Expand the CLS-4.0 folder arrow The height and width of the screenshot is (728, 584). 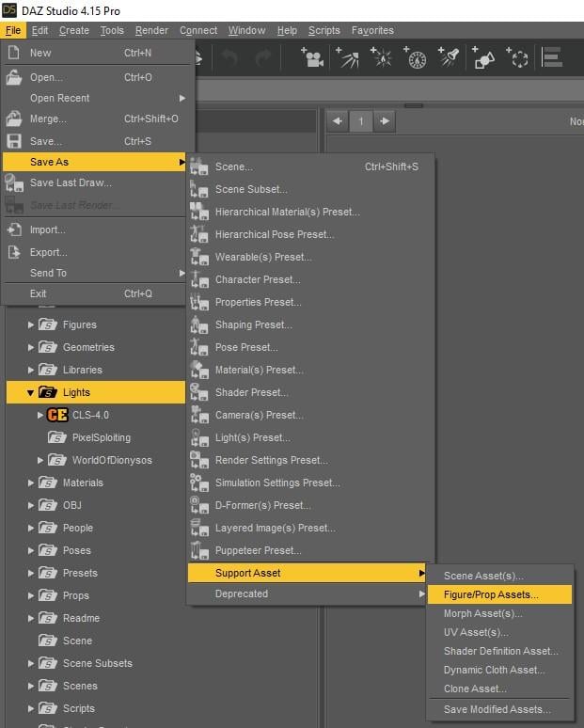point(40,415)
